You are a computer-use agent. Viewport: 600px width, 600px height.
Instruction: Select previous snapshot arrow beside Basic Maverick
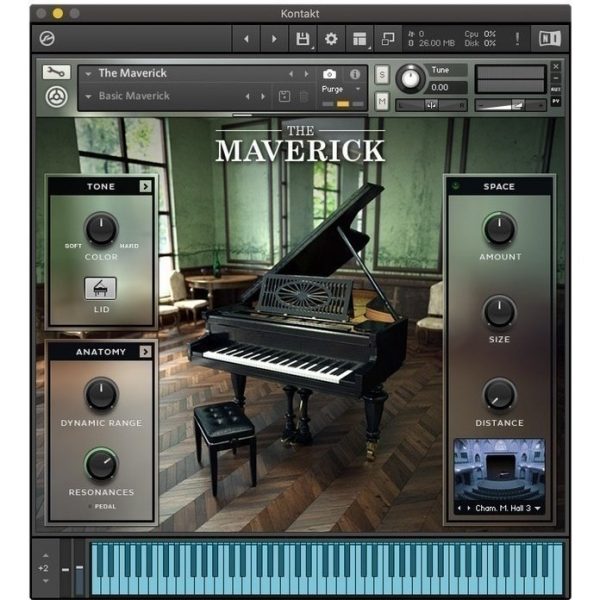pyautogui.click(x=248, y=96)
